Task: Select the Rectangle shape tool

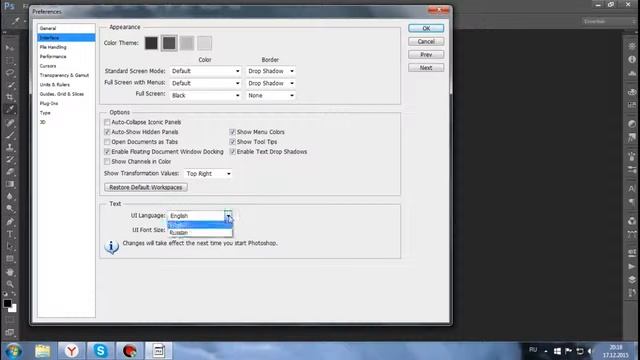Action: 10,259
